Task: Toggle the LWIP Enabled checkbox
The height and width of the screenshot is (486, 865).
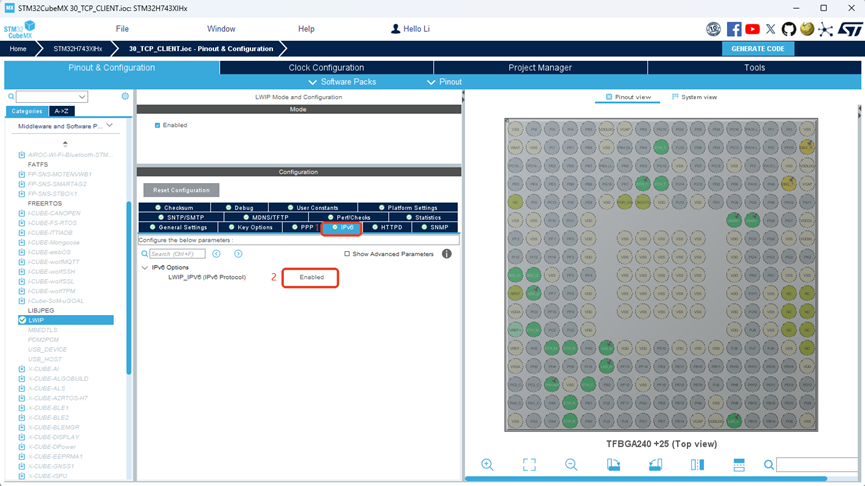Action: click(157, 125)
